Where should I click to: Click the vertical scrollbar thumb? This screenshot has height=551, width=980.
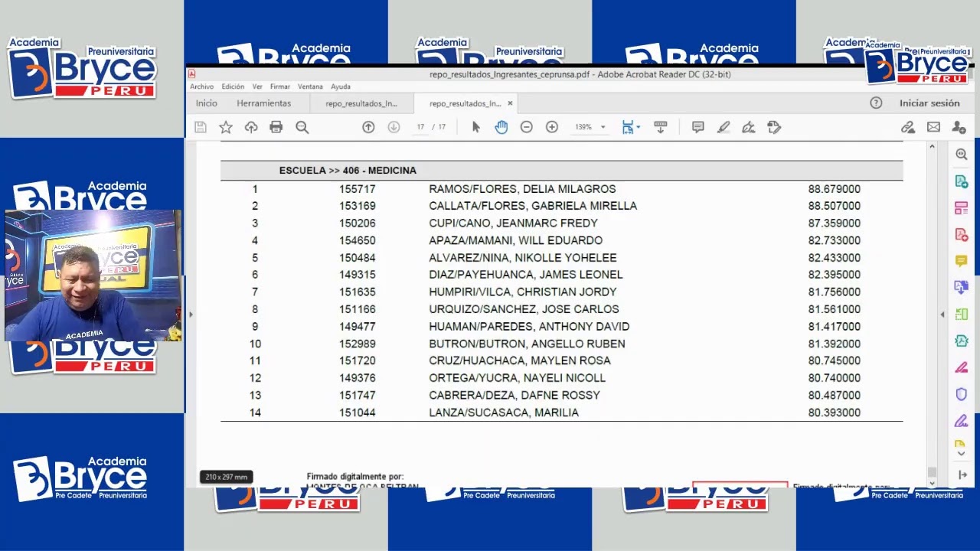(x=932, y=472)
